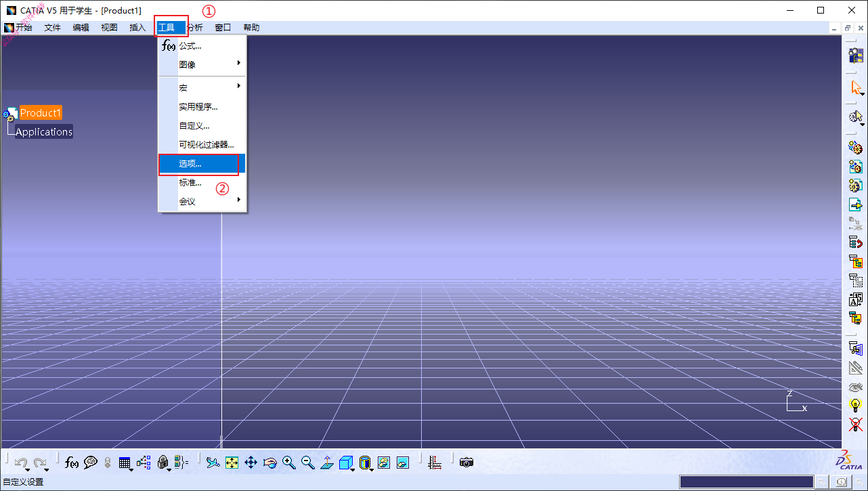The width and height of the screenshot is (868, 491).
Task: Choose 标准... menu entry
Action: pos(202,183)
